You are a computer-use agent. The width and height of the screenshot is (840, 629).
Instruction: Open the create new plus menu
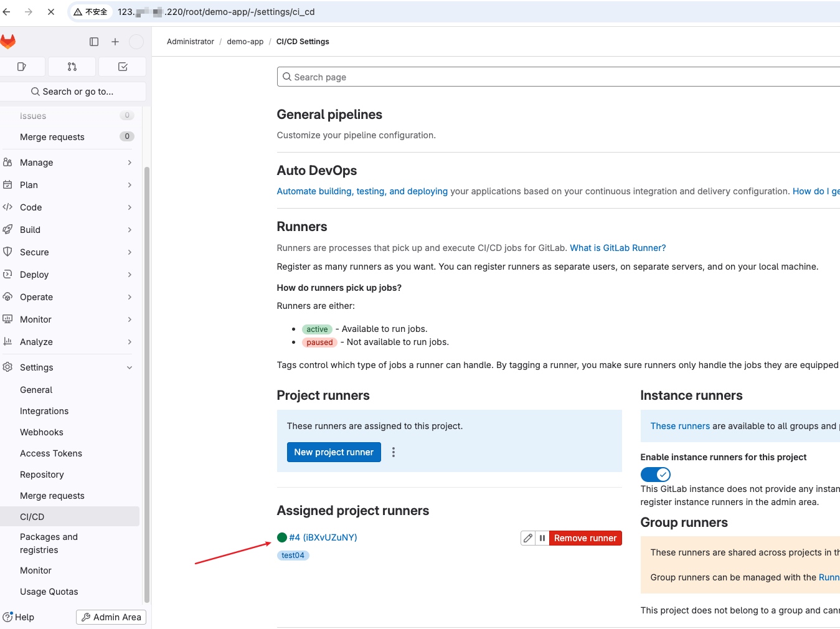(x=115, y=42)
